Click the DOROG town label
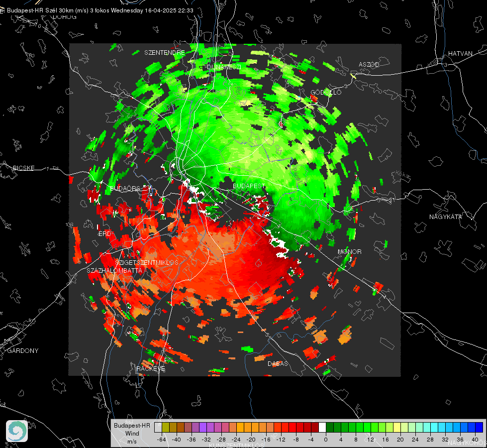Screen dimensions: 487x448 pos(65,17)
